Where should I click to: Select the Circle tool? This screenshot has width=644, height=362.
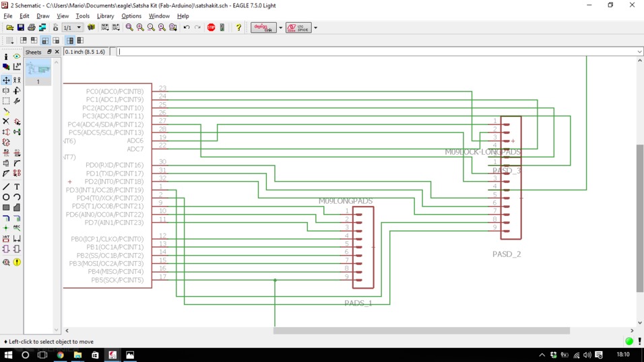(x=6, y=197)
